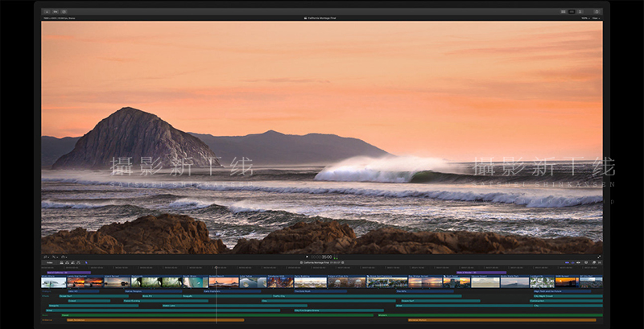Toggle the browser panel visibility
644x329 pixels.
click(563, 11)
